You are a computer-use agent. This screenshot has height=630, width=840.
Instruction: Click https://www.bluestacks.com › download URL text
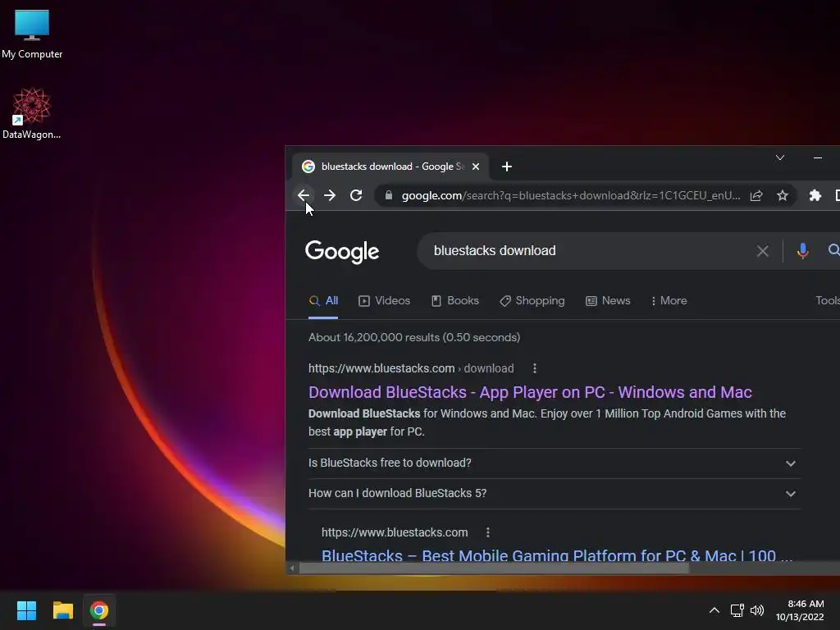pyautogui.click(x=411, y=368)
